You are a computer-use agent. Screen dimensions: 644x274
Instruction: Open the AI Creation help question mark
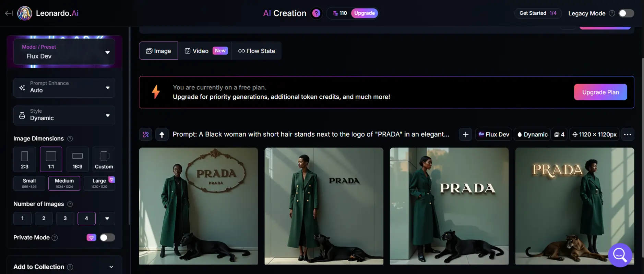(x=316, y=13)
